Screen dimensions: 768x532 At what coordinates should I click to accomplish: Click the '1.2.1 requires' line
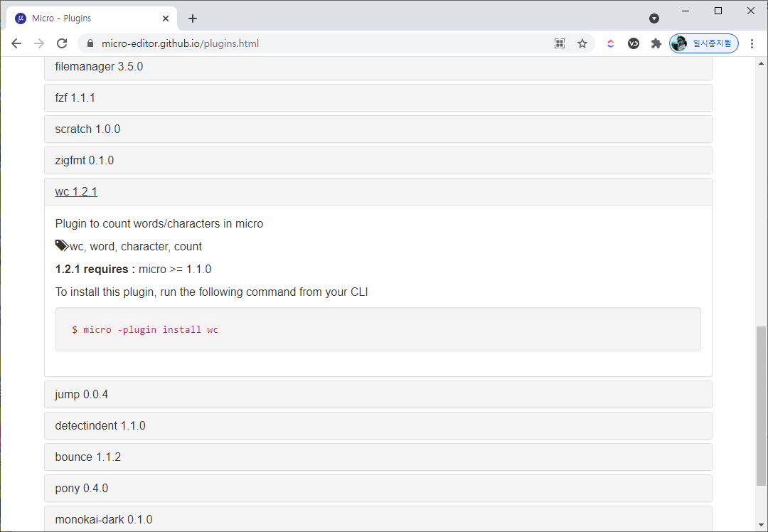click(x=133, y=270)
